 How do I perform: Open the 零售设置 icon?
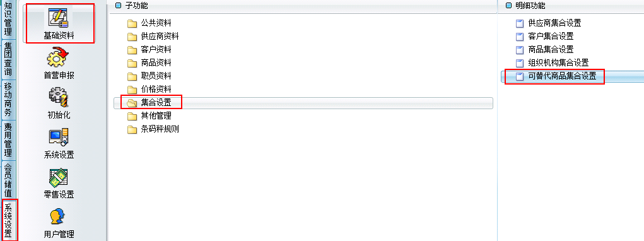coord(58,177)
